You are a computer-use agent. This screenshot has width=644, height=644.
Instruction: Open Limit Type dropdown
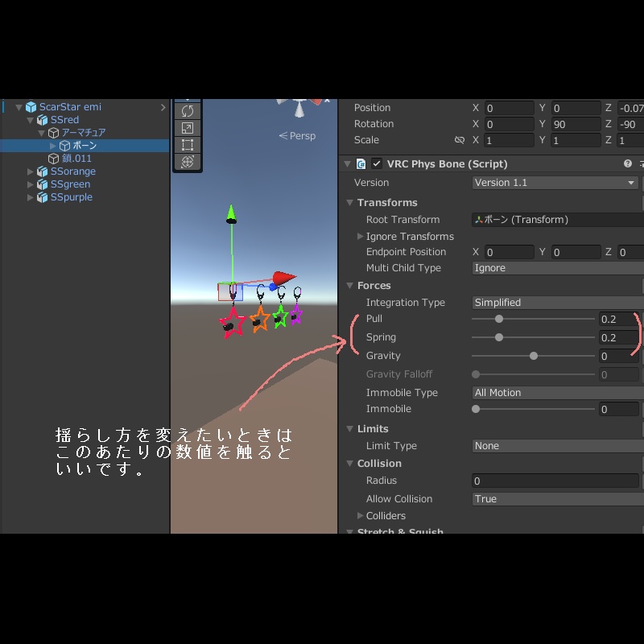click(x=558, y=446)
